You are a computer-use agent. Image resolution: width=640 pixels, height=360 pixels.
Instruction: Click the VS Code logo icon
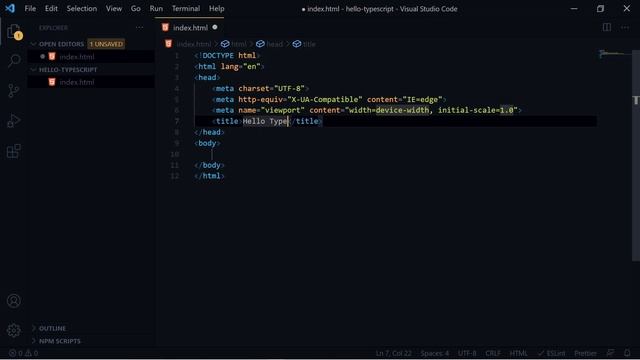tap(10, 8)
